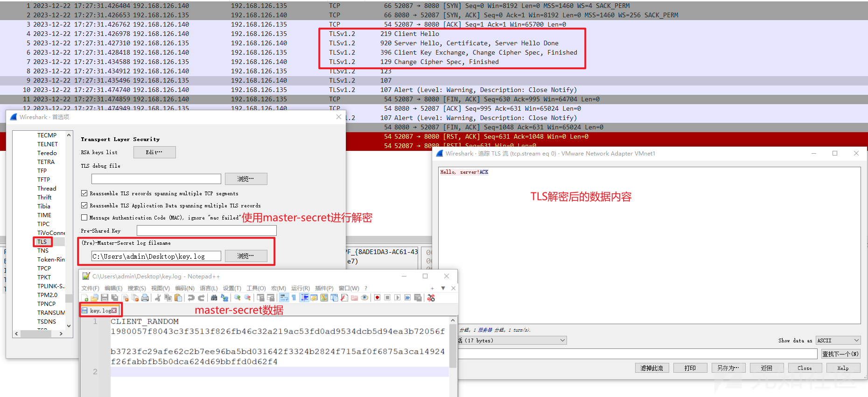Toggle Word Wrap in the Notepad++ toolbar
868x397 pixels.
pyautogui.click(x=284, y=298)
